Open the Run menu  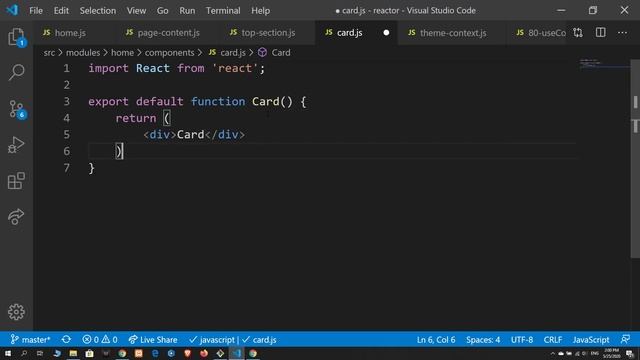187,11
